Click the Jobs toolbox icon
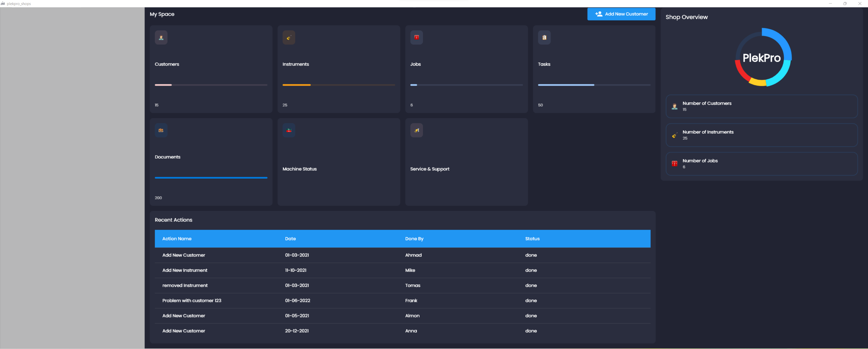Screen dimensions: 868x349 (x=417, y=37)
